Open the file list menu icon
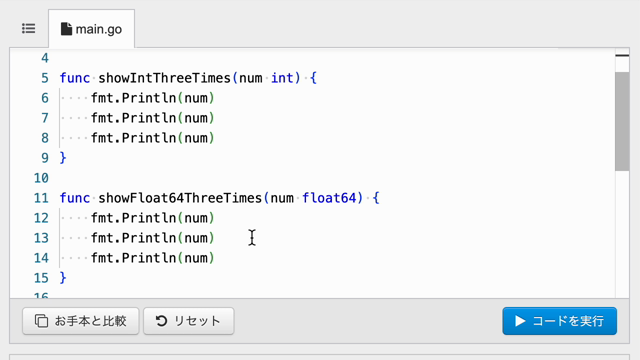This screenshot has width=640, height=360. [x=29, y=29]
